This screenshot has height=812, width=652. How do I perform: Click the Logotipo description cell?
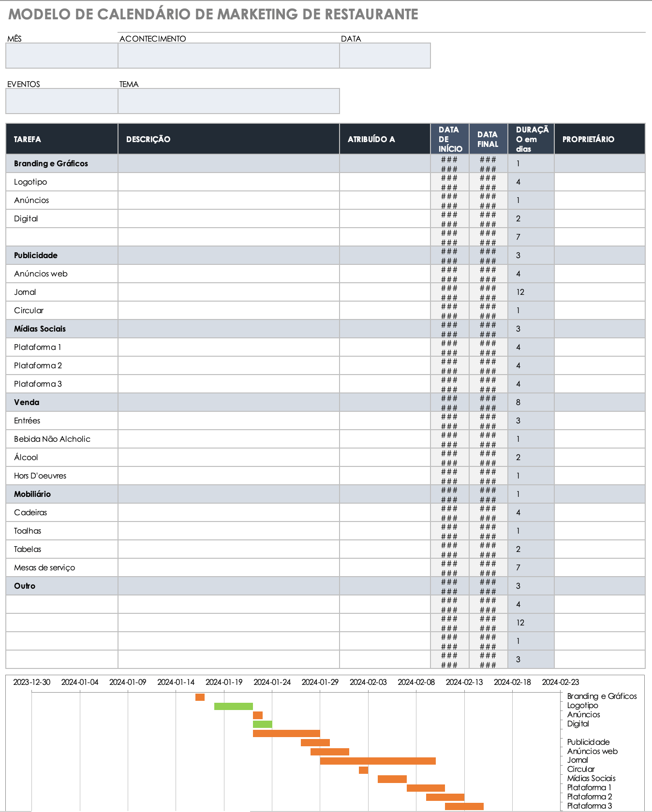coord(229,182)
